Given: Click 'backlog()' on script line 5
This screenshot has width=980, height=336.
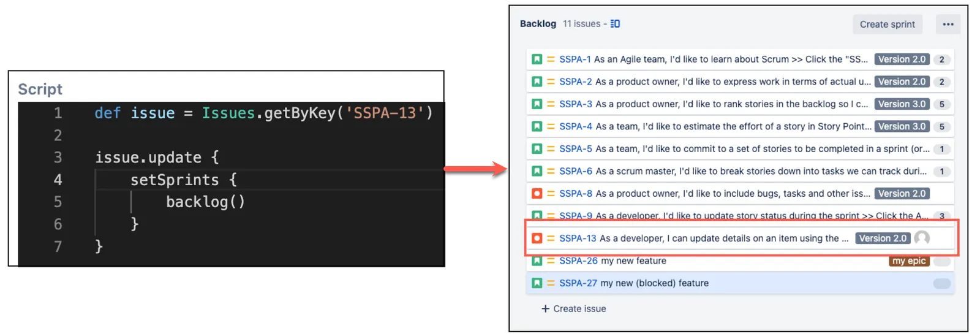Looking at the screenshot, I should [205, 202].
